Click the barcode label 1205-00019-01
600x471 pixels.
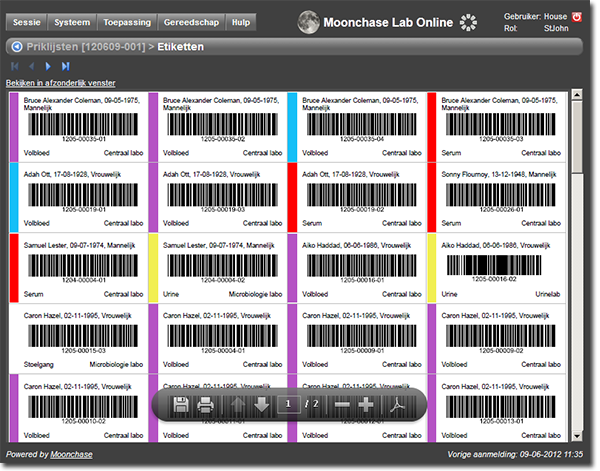pyautogui.click(x=83, y=197)
